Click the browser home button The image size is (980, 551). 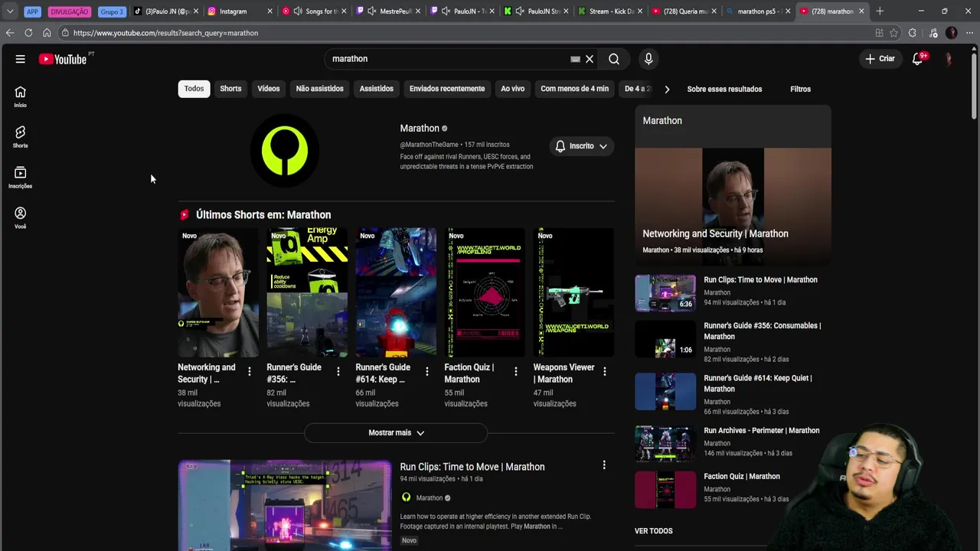pyautogui.click(x=47, y=33)
